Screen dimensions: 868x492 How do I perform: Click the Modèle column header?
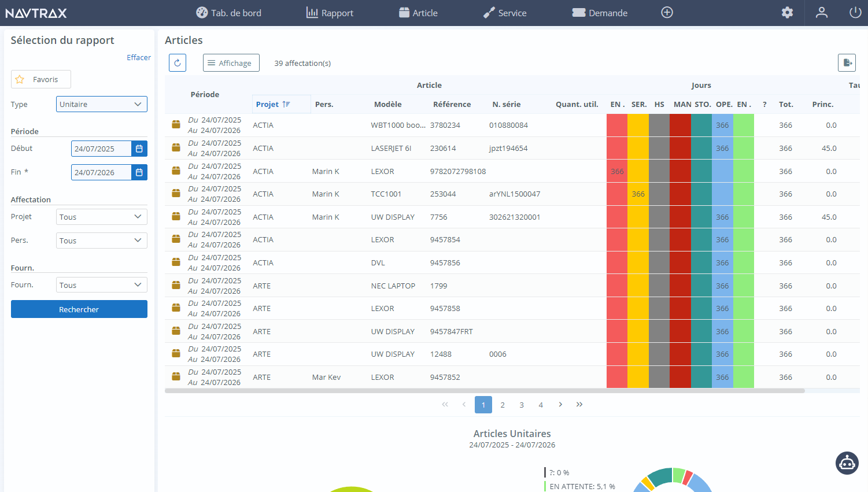click(388, 104)
